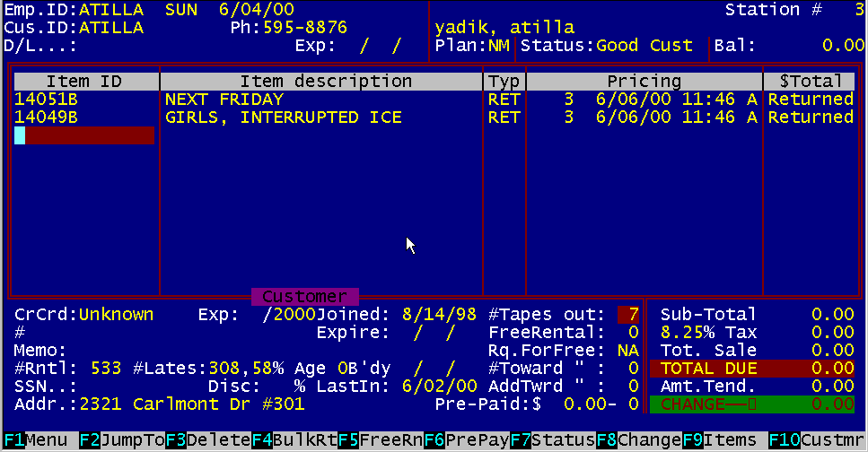Select the NEXT FRIDAY item row
Screen dimensions: 868x452
coord(224,100)
